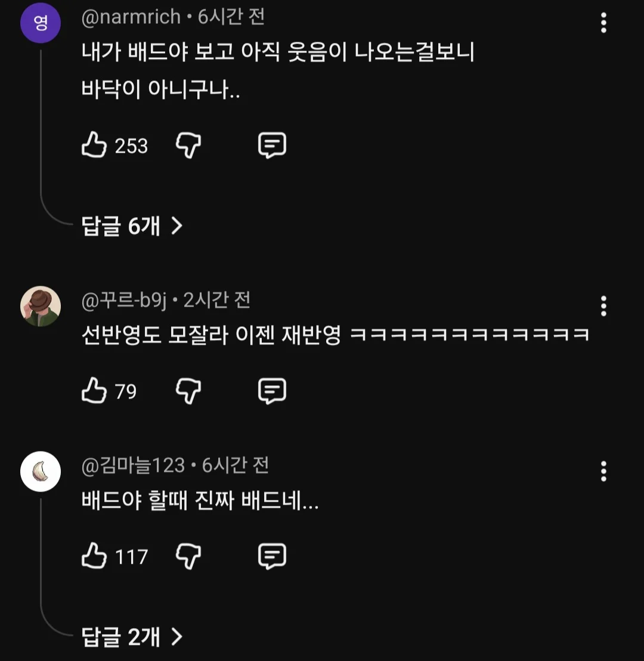Open the hat-wearing avatar of @꾸르-b9j
The image size is (644, 661).
(41, 306)
